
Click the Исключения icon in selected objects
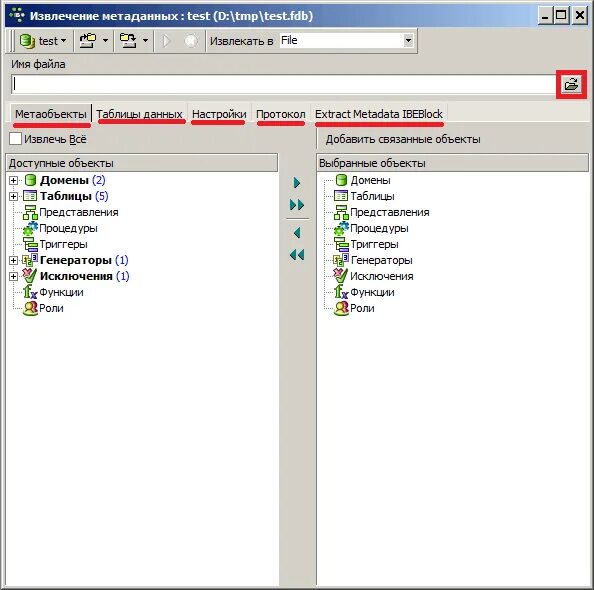pos(341,276)
